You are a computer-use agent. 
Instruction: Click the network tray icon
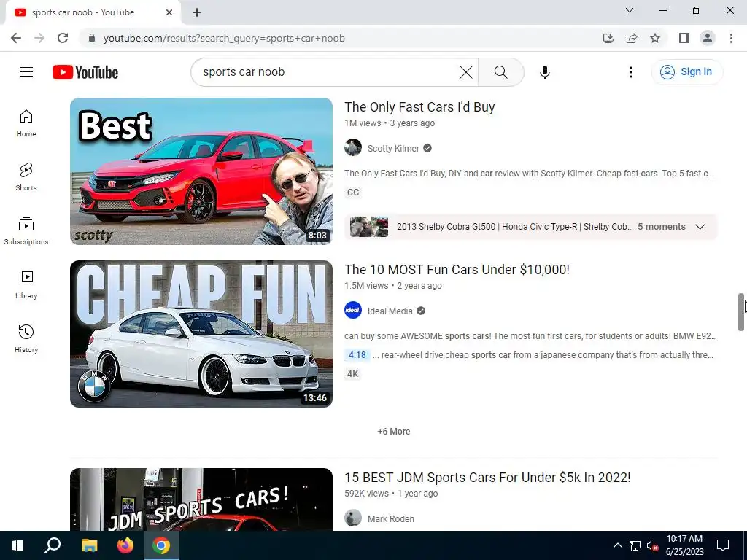click(x=635, y=545)
